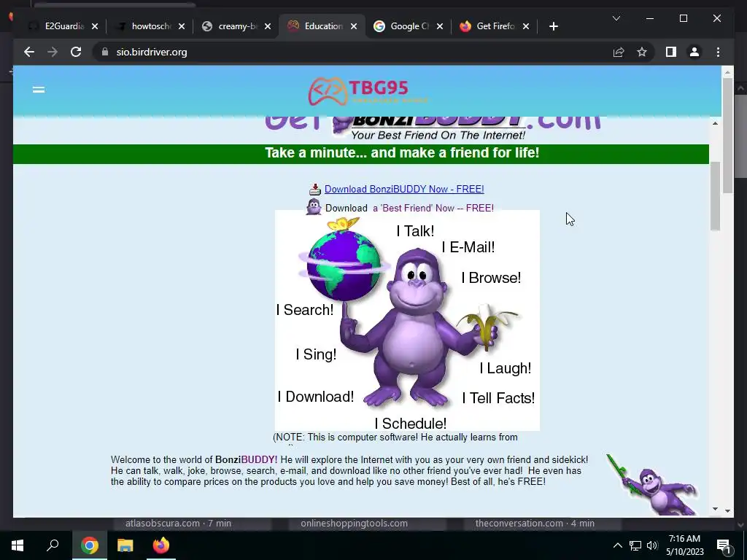Expand the tab search dropdown

click(x=616, y=18)
